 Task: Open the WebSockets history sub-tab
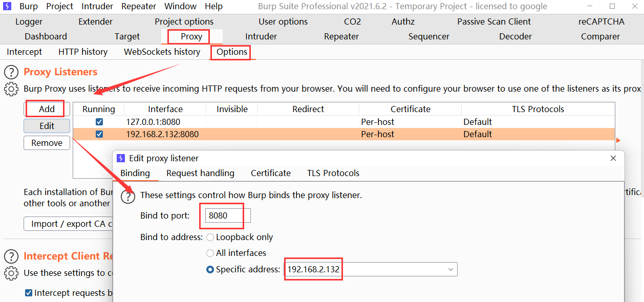162,52
